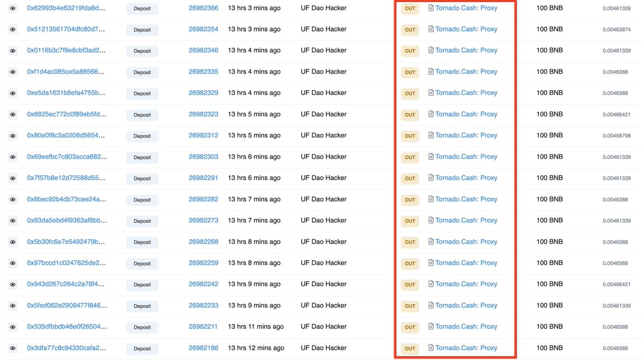Click Deposit label in block 26982273 row
The width and height of the screenshot is (644, 360).
[142, 221]
